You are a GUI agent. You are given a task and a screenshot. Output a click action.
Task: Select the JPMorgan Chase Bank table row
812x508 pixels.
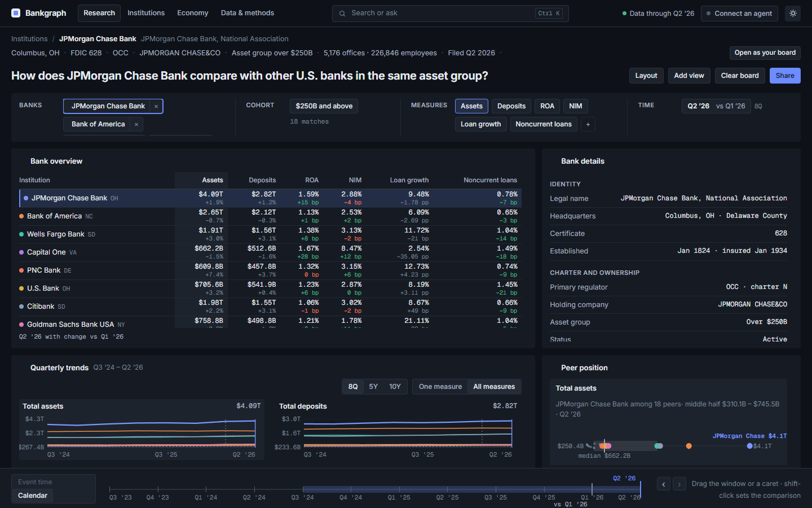click(x=270, y=198)
